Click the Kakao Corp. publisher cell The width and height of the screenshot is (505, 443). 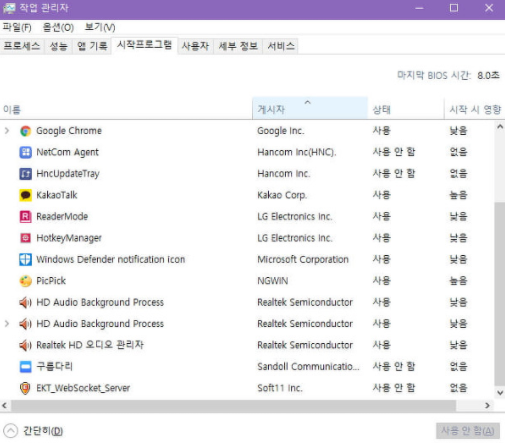pyautogui.click(x=282, y=195)
